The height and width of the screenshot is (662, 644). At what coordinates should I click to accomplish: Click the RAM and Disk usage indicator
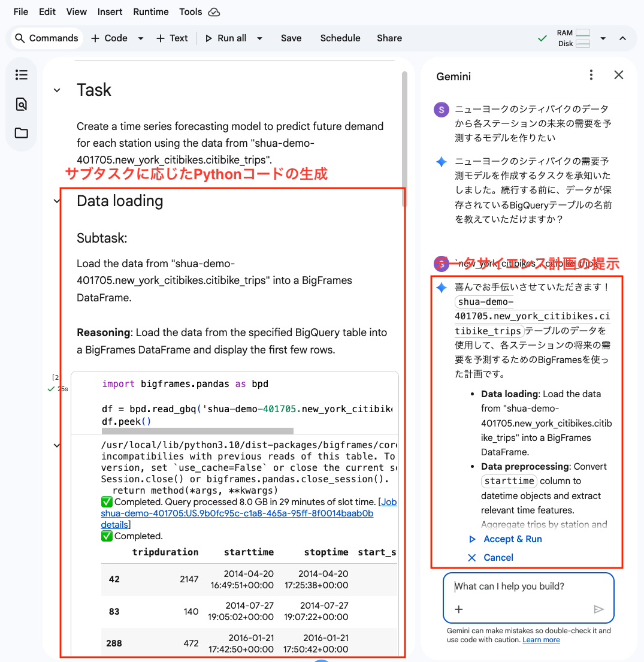click(x=573, y=38)
